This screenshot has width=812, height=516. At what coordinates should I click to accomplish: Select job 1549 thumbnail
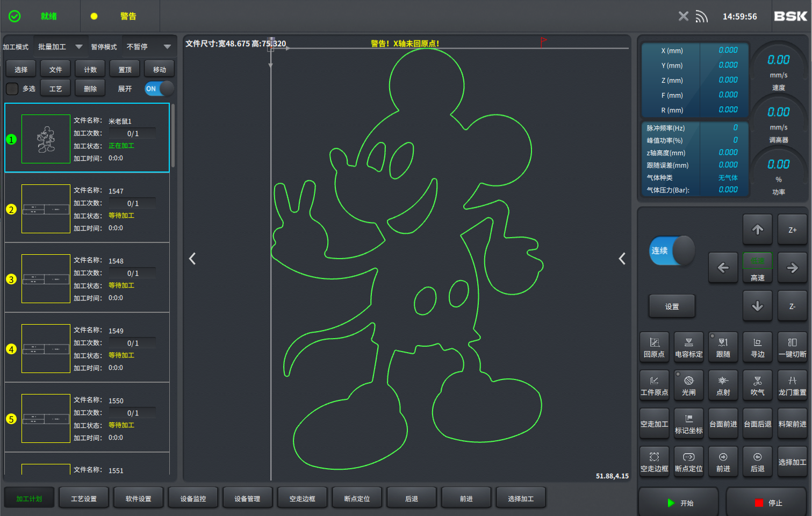[x=46, y=348]
